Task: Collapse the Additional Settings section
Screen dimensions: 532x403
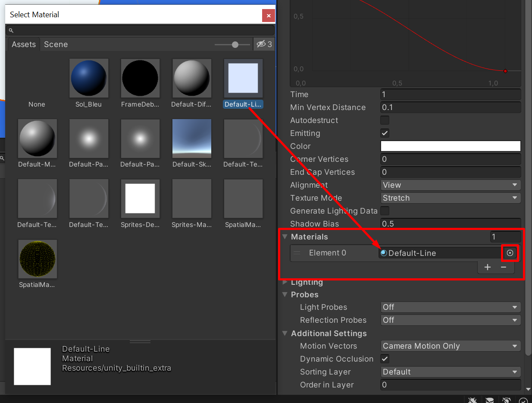Action: click(285, 334)
